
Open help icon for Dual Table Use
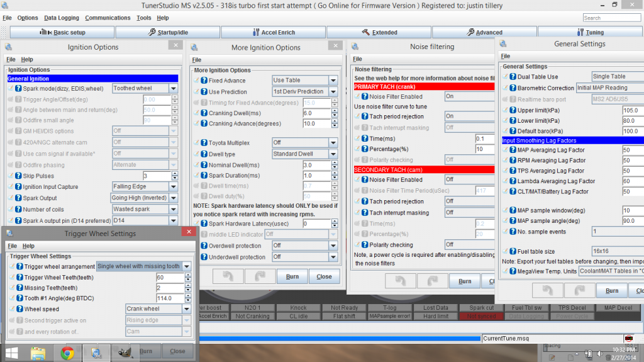tap(513, 77)
